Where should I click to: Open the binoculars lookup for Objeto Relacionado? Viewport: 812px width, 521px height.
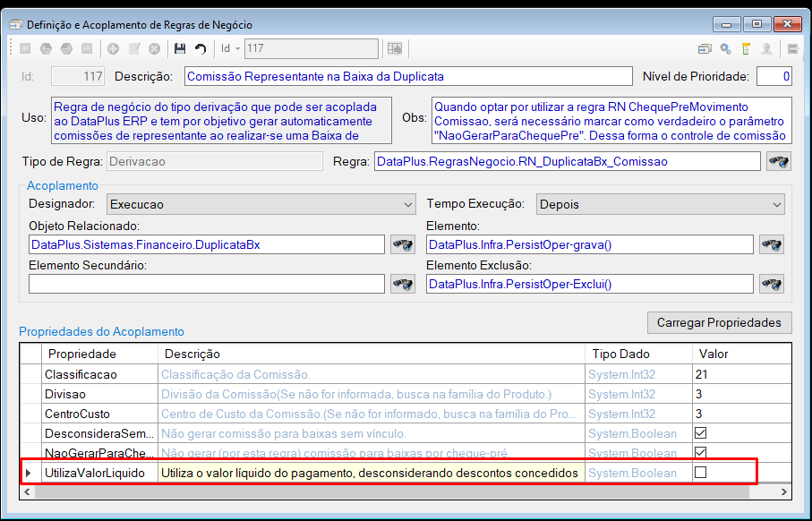click(403, 244)
